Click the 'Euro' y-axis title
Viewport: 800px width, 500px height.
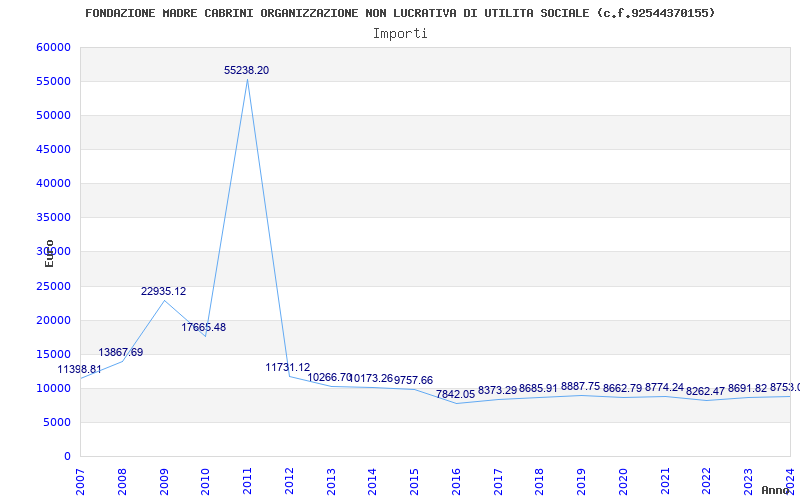click(x=49, y=253)
